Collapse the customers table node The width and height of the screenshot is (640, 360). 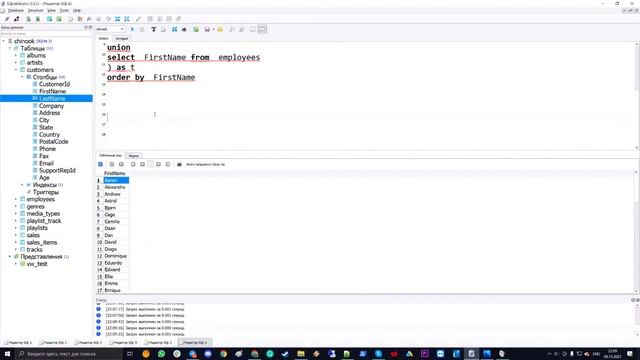point(16,70)
